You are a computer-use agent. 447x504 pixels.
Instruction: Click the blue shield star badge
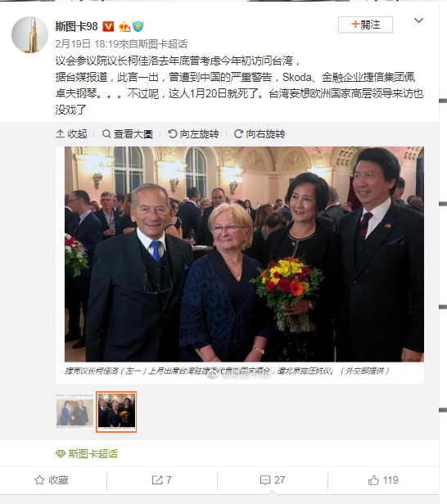tap(138, 26)
